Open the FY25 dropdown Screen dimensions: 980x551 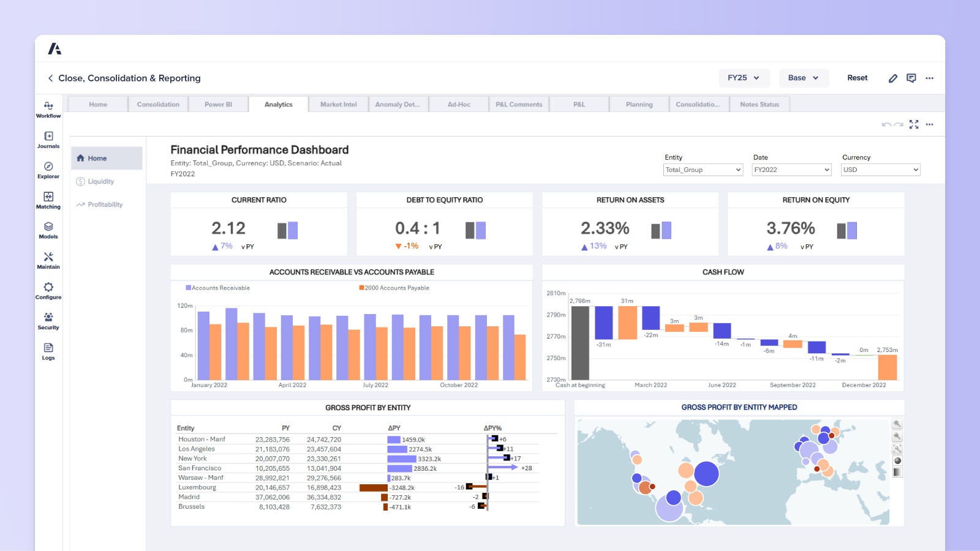[x=743, y=78]
